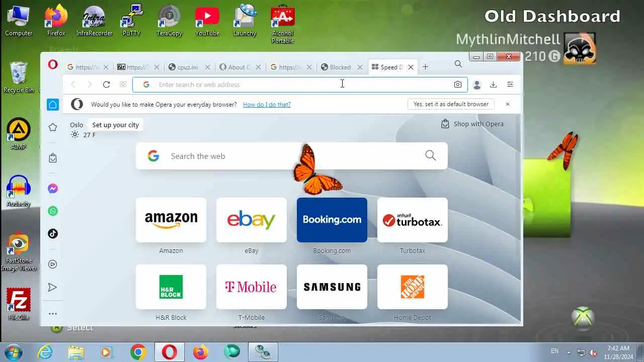
Task: Open the Opera main menu logo
Action: 53,64
